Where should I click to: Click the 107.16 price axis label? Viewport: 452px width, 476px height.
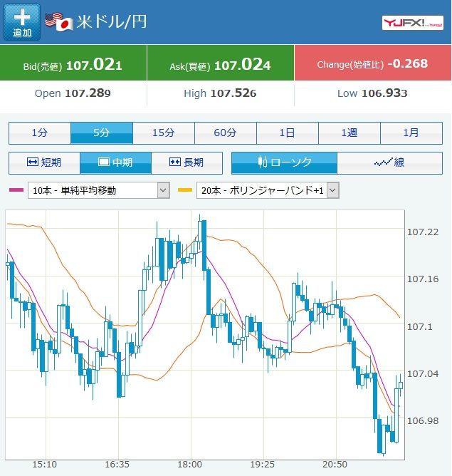[423, 279]
